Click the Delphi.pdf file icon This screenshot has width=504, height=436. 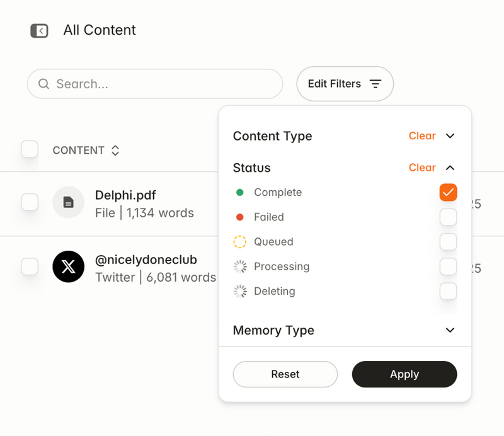point(69,202)
